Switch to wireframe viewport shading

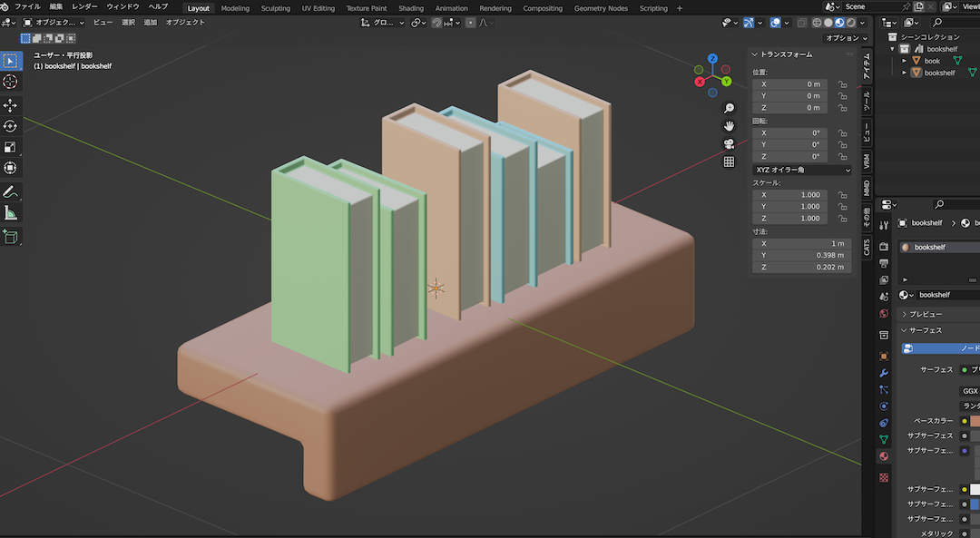817,23
